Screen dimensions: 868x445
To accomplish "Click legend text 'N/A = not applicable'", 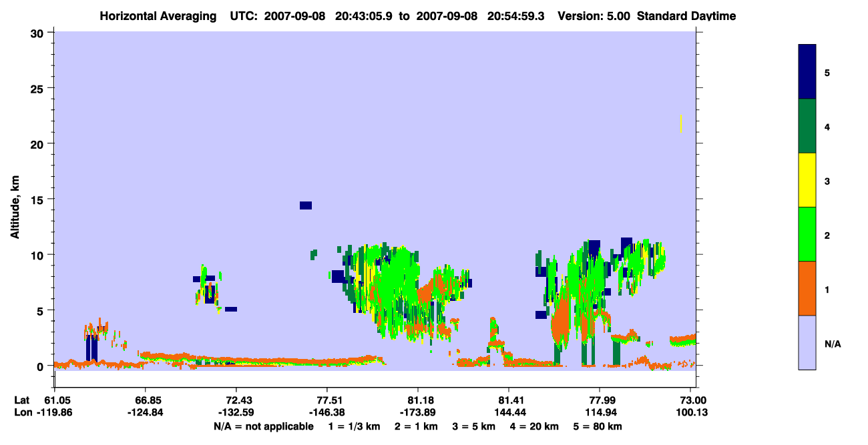I will [x=264, y=426].
